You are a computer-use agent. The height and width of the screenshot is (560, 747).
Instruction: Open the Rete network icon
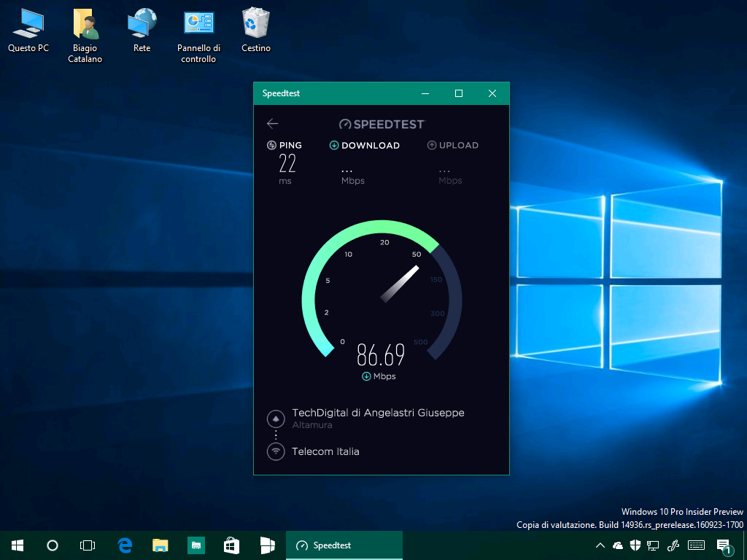142,31
